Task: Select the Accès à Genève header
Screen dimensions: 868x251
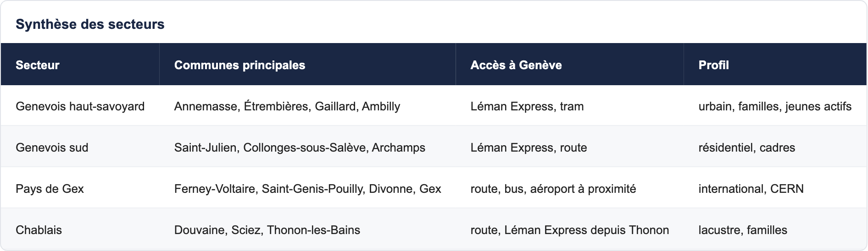Action: 569,65
